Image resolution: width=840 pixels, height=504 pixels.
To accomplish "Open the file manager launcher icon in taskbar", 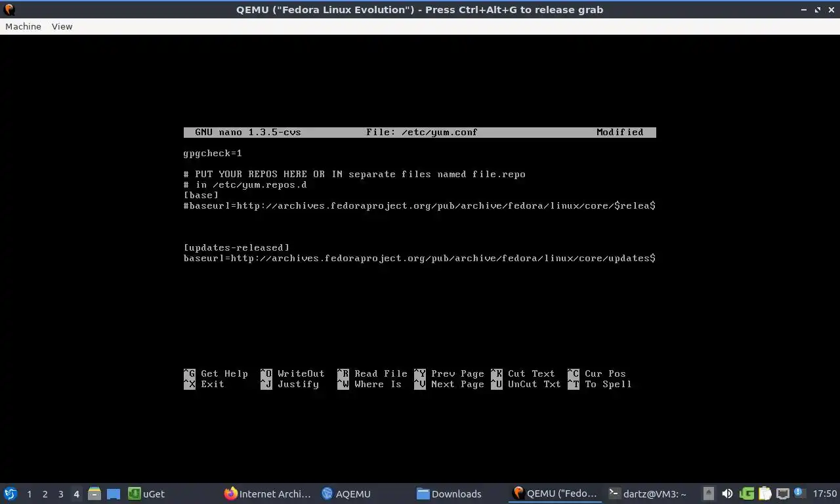I will click(x=94, y=493).
